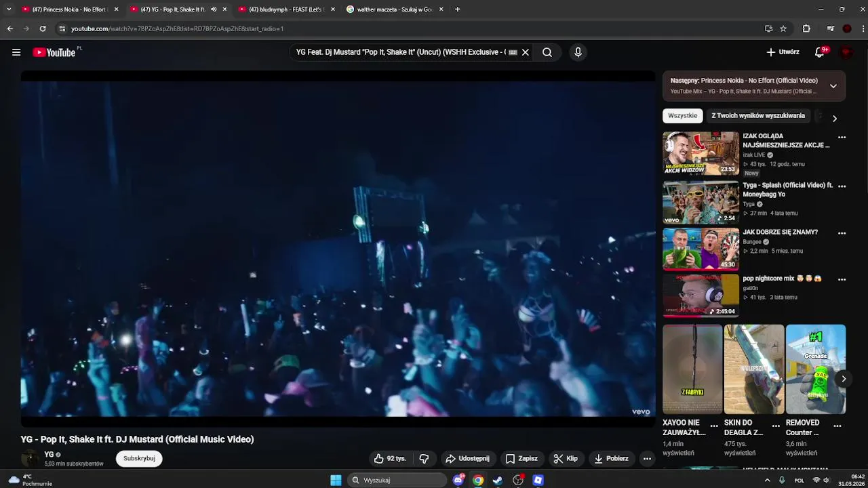Reload the current page
This screenshot has height=488, width=868.
click(43, 28)
